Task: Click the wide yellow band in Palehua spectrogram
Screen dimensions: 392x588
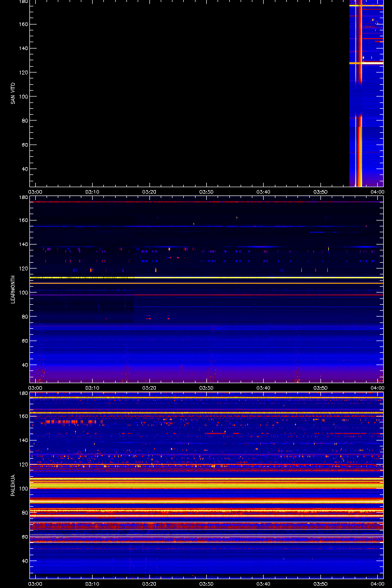Action: tap(206, 483)
